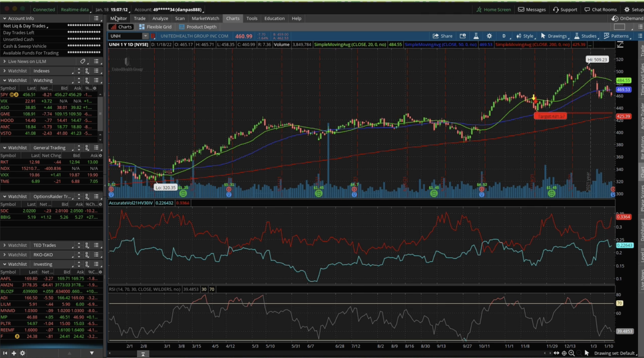This screenshot has height=358, width=644.
Task: Open the Scan tab
Action: [180, 18]
